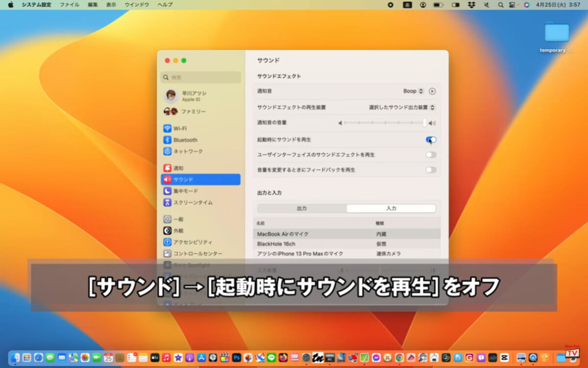Select サウンド in the sidebar

[x=201, y=180]
